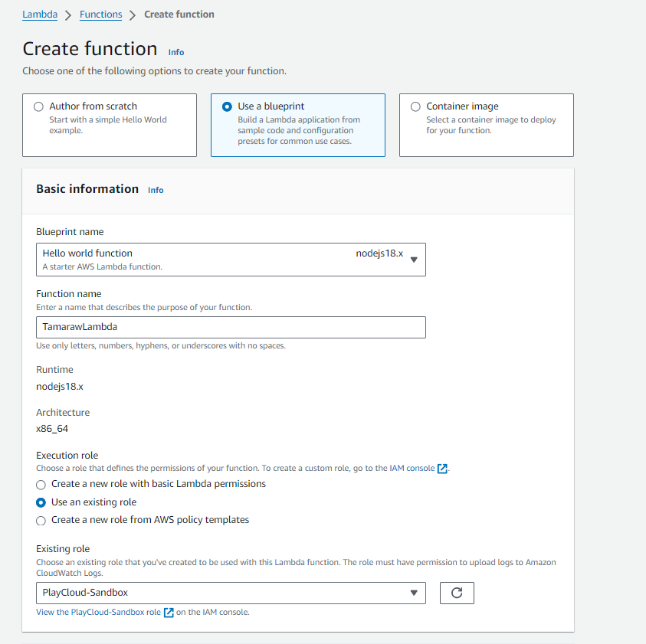Open the IAM console link
The width and height of the screenshot is (646, 644).
click(x=411, y=469)
